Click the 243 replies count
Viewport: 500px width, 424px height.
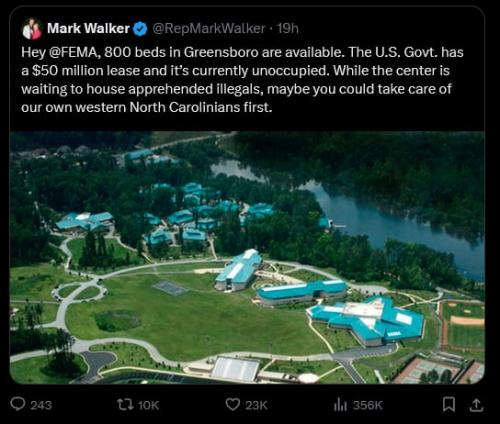[41, 405]
